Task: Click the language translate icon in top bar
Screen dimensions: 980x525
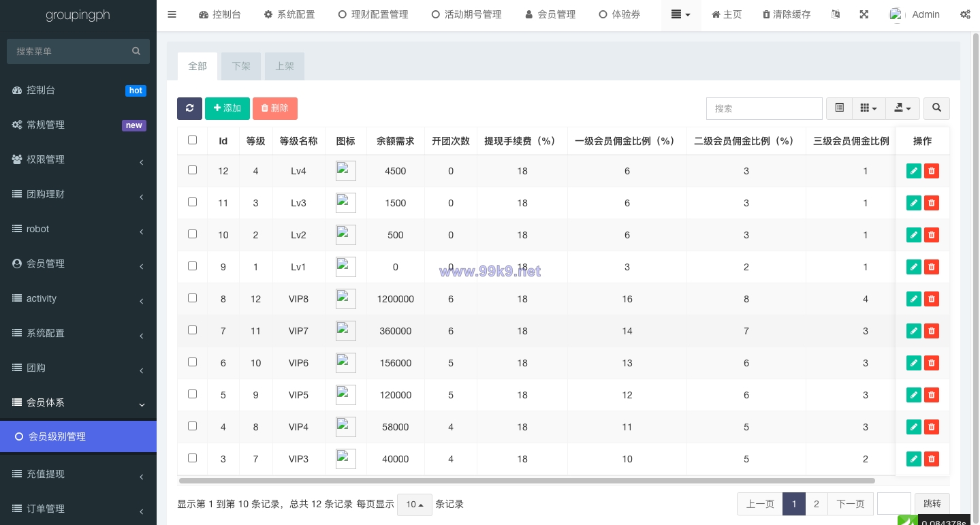Action: pyautogui.click(x=836, y=14)
